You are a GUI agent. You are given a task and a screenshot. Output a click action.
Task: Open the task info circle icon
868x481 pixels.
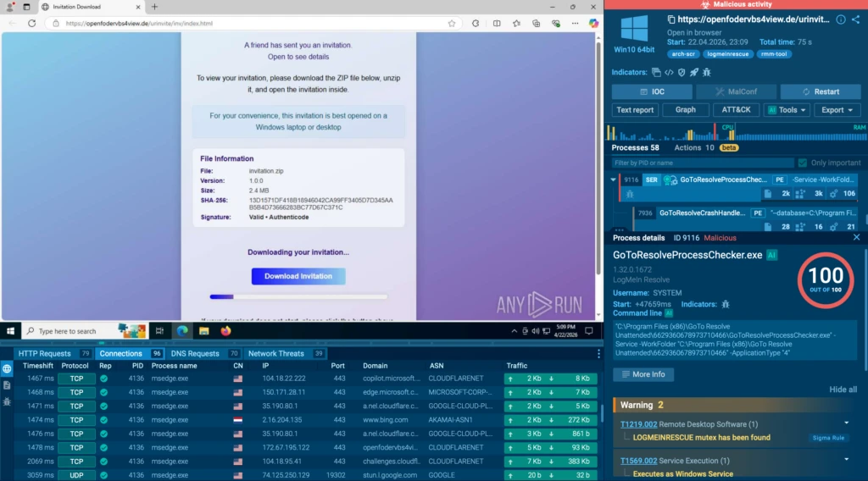point(840,19)
